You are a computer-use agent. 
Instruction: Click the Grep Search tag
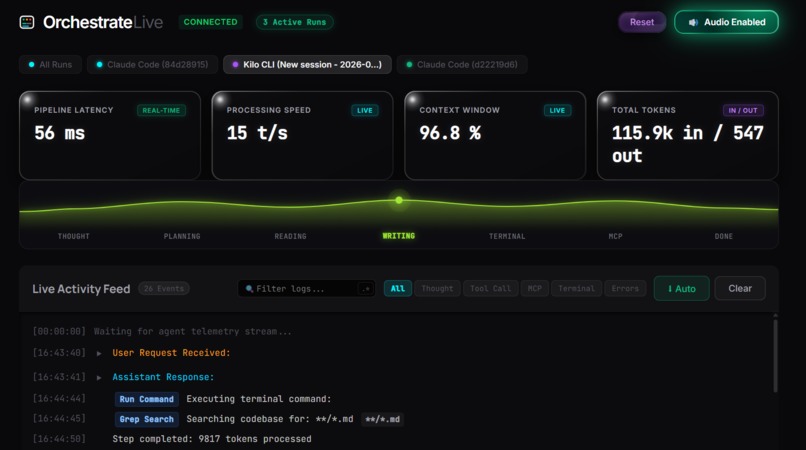click(x=146, y=419)
